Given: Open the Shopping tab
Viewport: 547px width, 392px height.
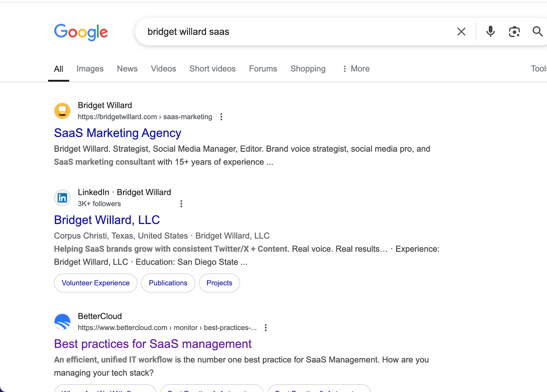Looking at the screenshot, I should 308,69.
